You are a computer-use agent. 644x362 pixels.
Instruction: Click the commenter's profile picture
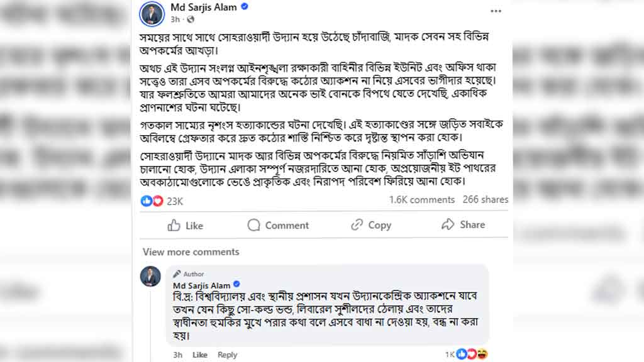pyautogui.click(x=150, y=277)
